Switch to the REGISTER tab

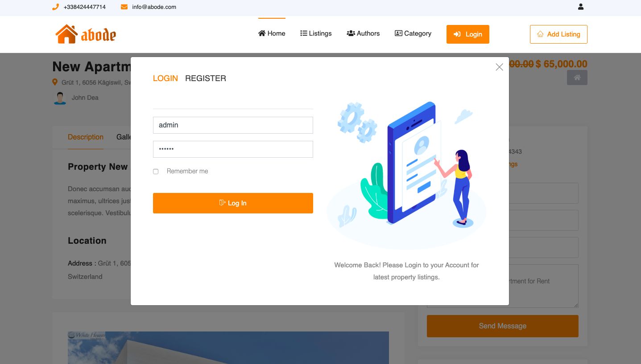coord(206,78)
